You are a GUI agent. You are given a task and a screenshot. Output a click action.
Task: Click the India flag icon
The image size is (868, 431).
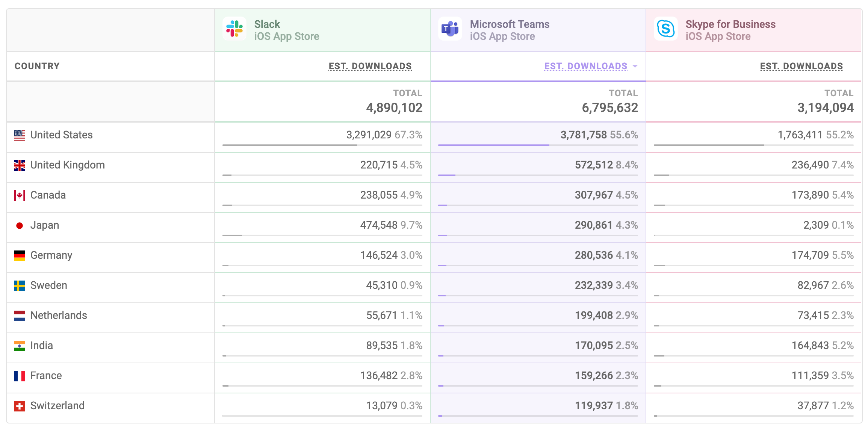point(20,346)
